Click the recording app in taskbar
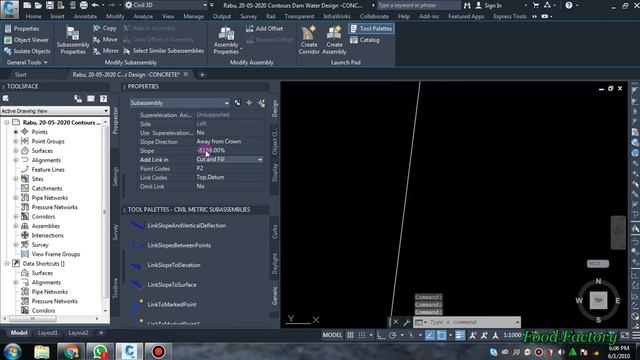640x360 pixels. click(158, 351)
